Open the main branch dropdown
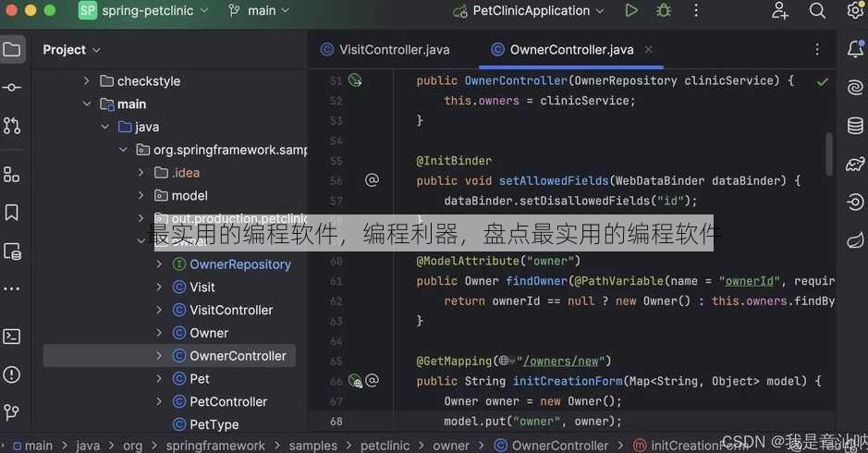The image size is (868, 453). click(260, 10)
